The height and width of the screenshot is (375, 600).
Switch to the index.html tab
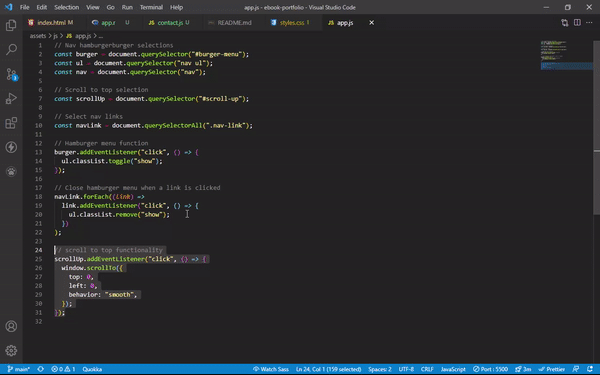[x=51, y=23]
